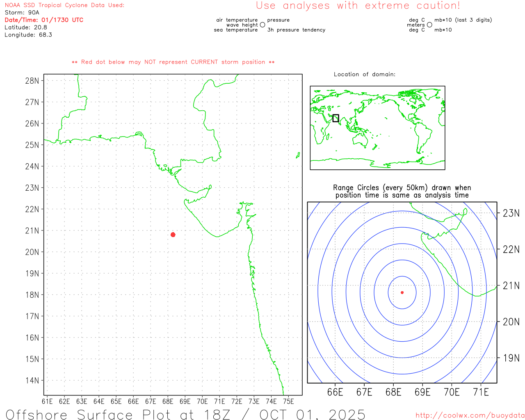Click the 'Longitude: 68.3' value

[x=28, y=35]
